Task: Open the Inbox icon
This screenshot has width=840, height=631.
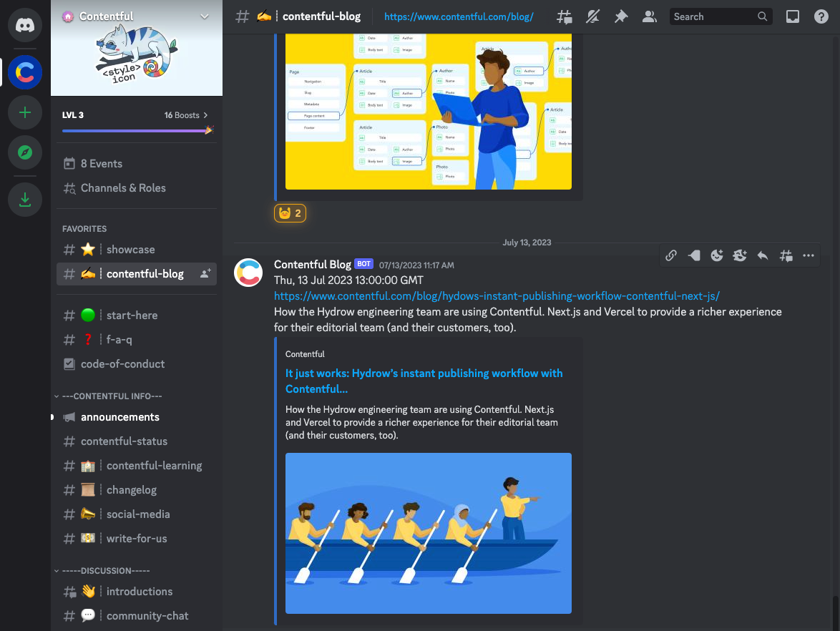Action: [x=793, y=16]
